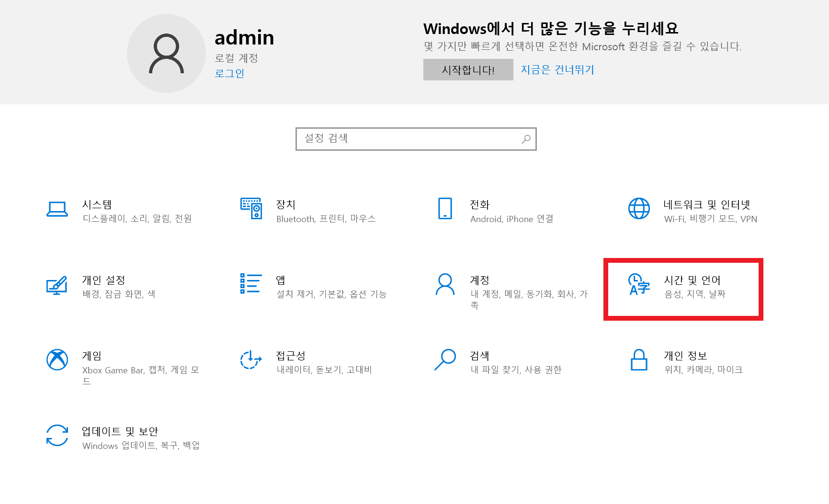Open the 네트워크 및 인터넷 globe icon
This screenshot has width=829, height=504.
click(x=639, y=208)
